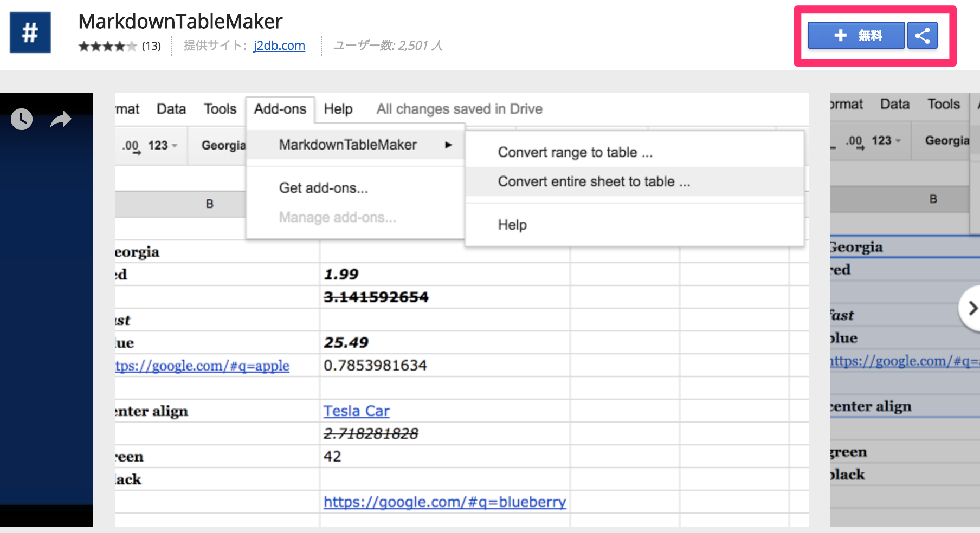This screenshot has height=533, width=980.
Task: Open the j2db.com provider link
Action: [x=279, y=45]
